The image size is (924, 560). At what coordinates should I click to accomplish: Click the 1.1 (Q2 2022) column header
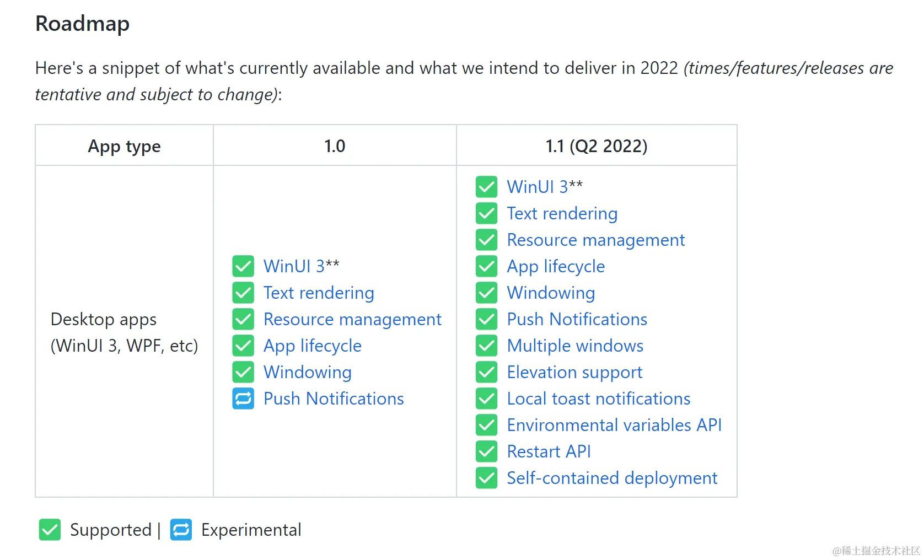coord(597,146)
